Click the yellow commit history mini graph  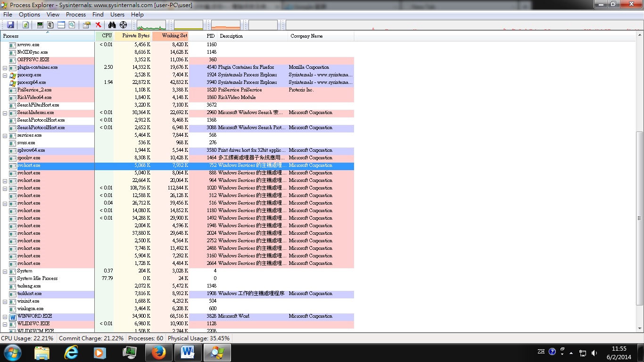tap(189, 25)
